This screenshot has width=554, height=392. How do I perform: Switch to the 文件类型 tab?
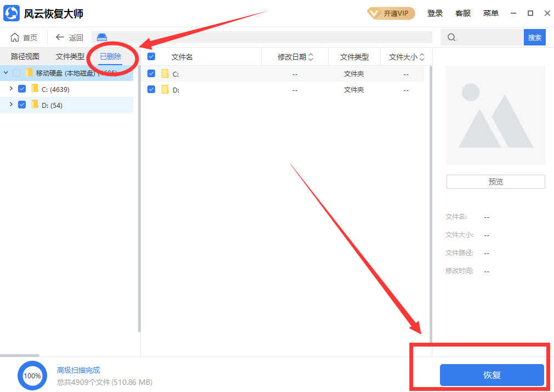(70, 56)
